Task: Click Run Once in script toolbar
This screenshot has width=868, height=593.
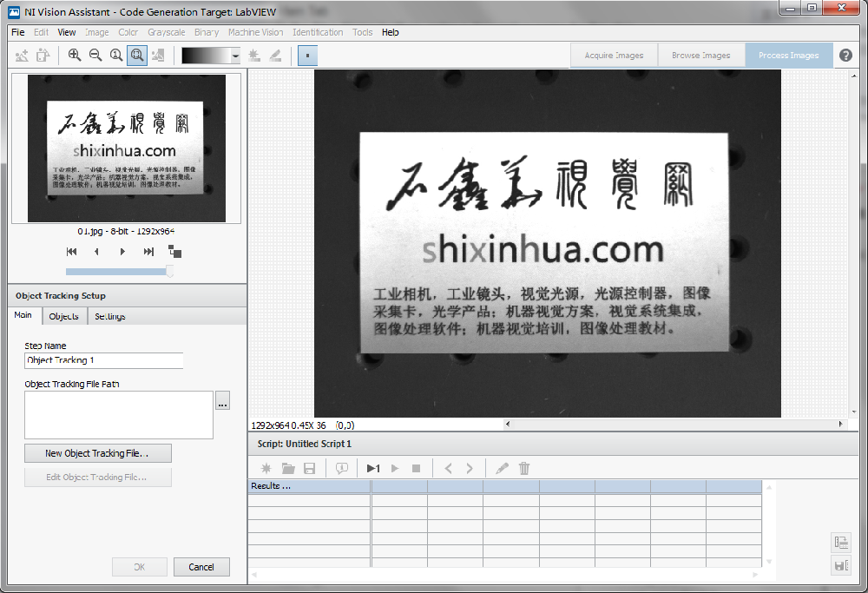Action: coord(373,469)
